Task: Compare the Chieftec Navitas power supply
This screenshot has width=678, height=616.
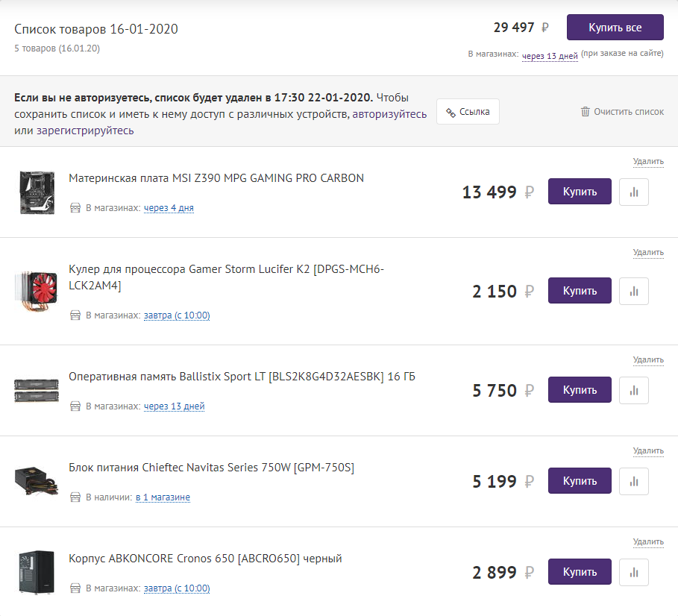Action: tap(635, 481)
